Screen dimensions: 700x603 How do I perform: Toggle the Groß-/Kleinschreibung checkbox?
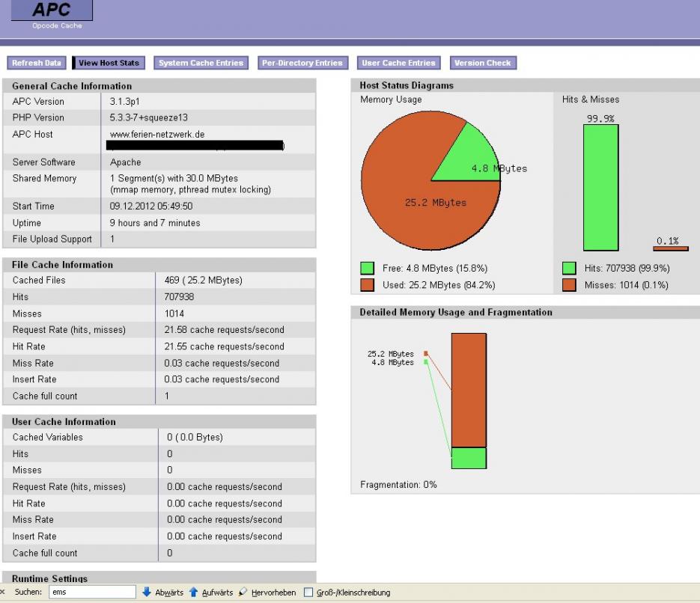[308, 593]
